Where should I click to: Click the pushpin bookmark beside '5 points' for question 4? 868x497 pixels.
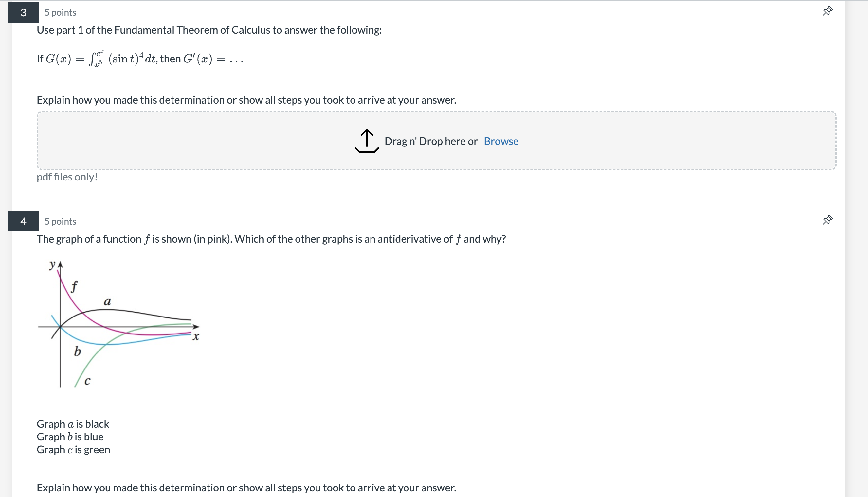[827, 220]
